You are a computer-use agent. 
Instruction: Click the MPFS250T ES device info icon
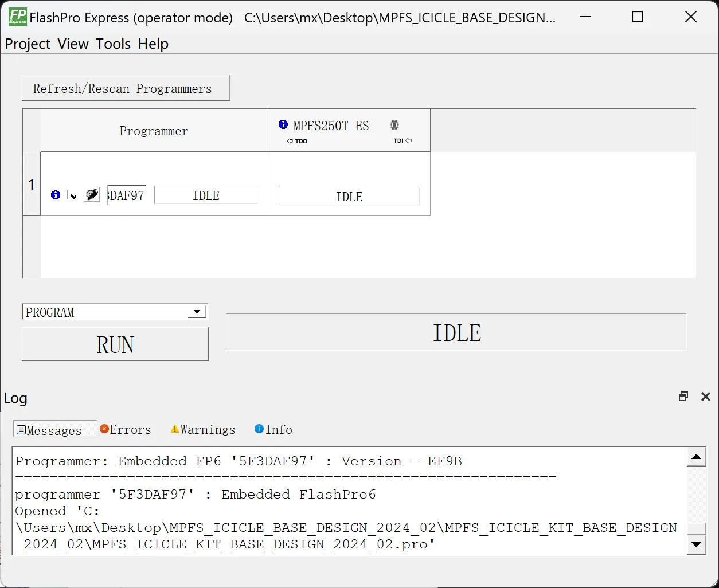tap(283, 125)
